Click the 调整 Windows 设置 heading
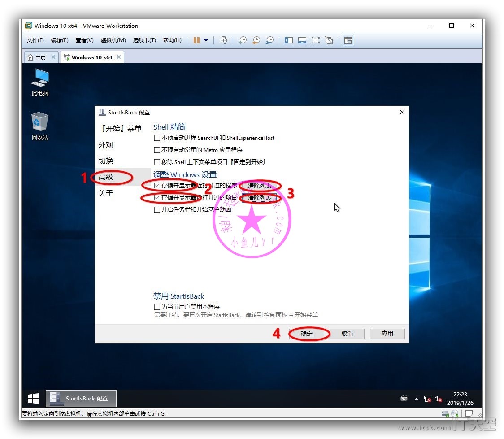Viewport: 504px width, 439px height. pyautogui.click(x=185, y=174)
